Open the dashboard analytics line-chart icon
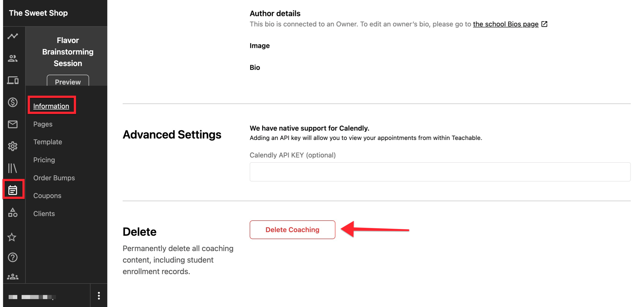 [x=13, y=36]
